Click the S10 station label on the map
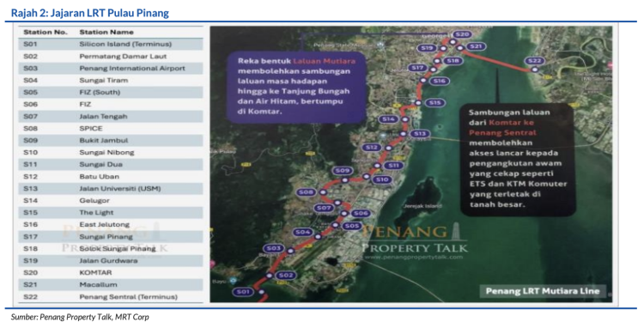This screenshot has width=644, height=322. pyautogui.click(x=382, y=180)
